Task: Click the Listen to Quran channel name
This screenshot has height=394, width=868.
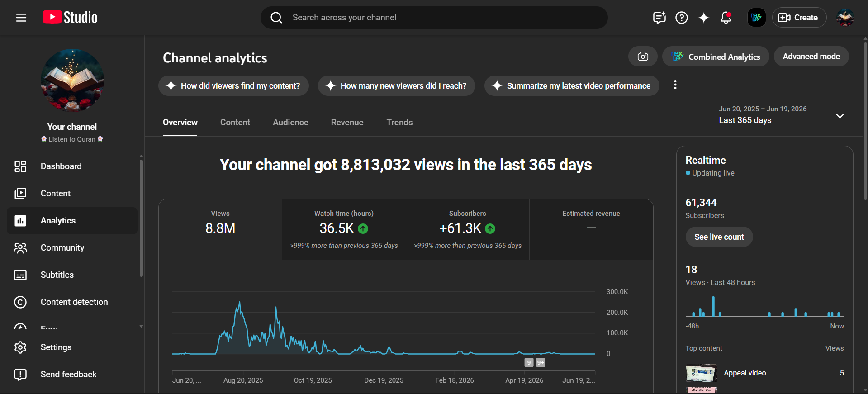Action: tap(72, 139)
